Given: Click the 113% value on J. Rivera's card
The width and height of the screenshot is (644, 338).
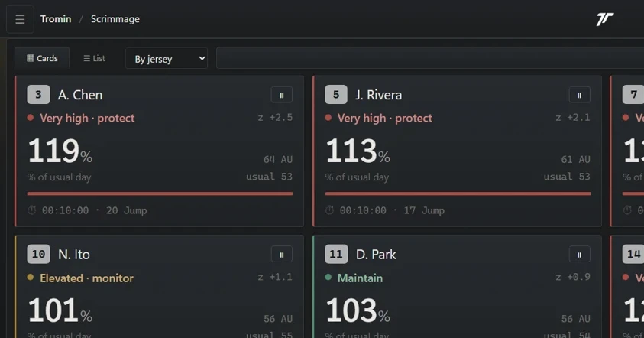Looking at the screenshot, I should coord(358,151).
